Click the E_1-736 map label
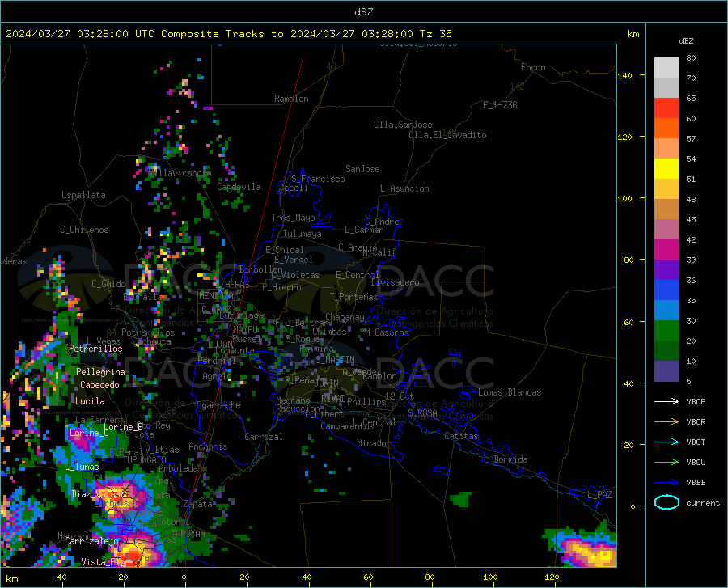 click(x=500, y=105)
